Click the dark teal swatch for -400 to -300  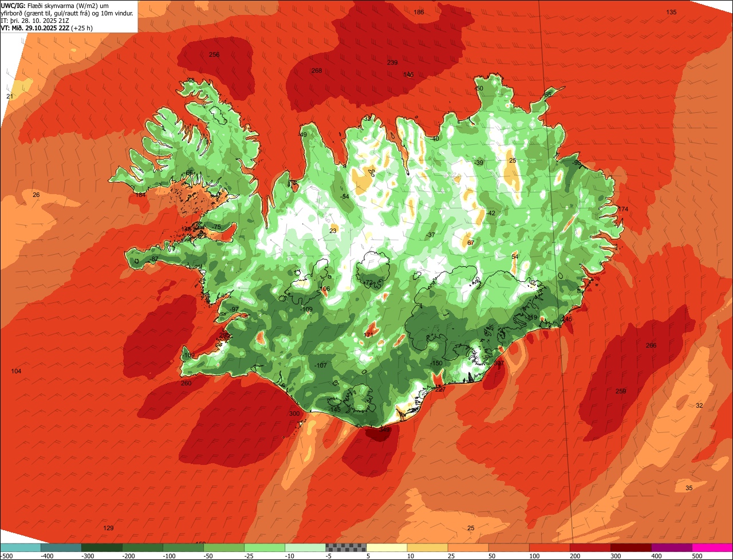click(x=61, y=547)
